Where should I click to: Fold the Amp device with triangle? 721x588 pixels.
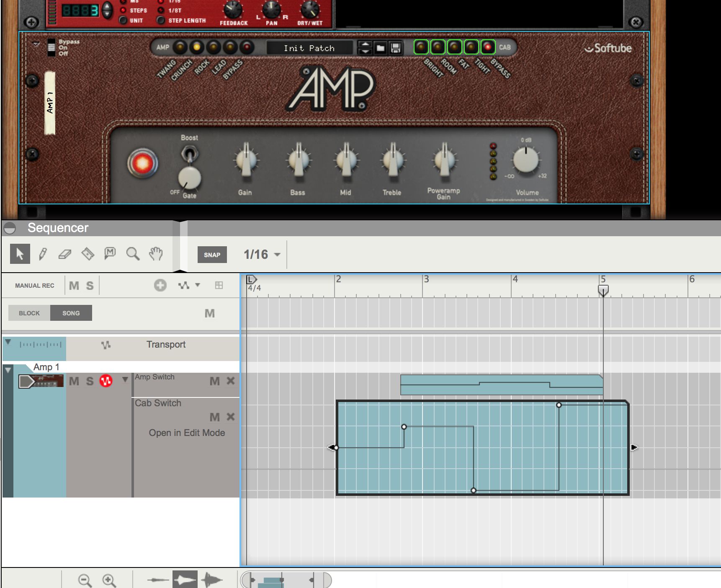36,44
